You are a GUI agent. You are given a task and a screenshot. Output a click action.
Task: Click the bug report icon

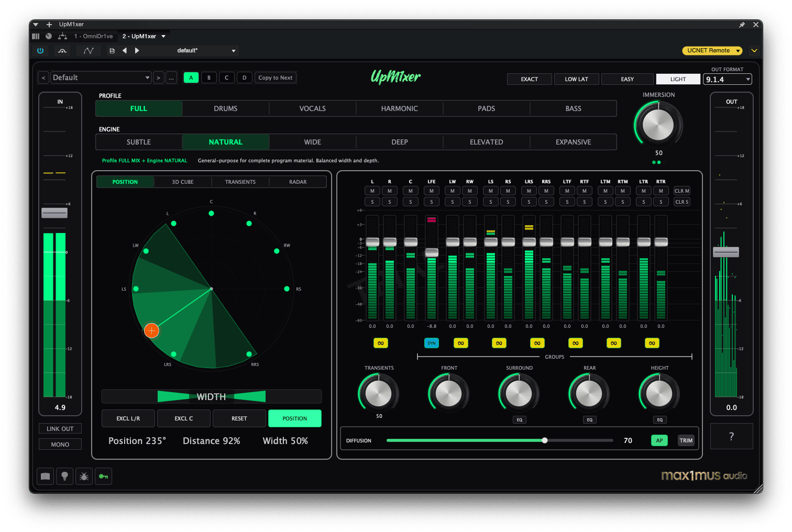click(84, 476)
